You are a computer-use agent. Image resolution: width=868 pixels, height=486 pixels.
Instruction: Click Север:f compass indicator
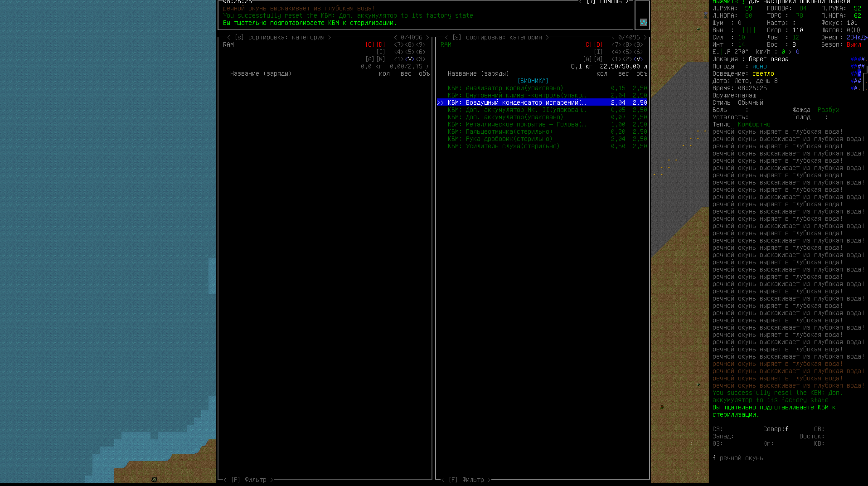(x=776, y=429)
